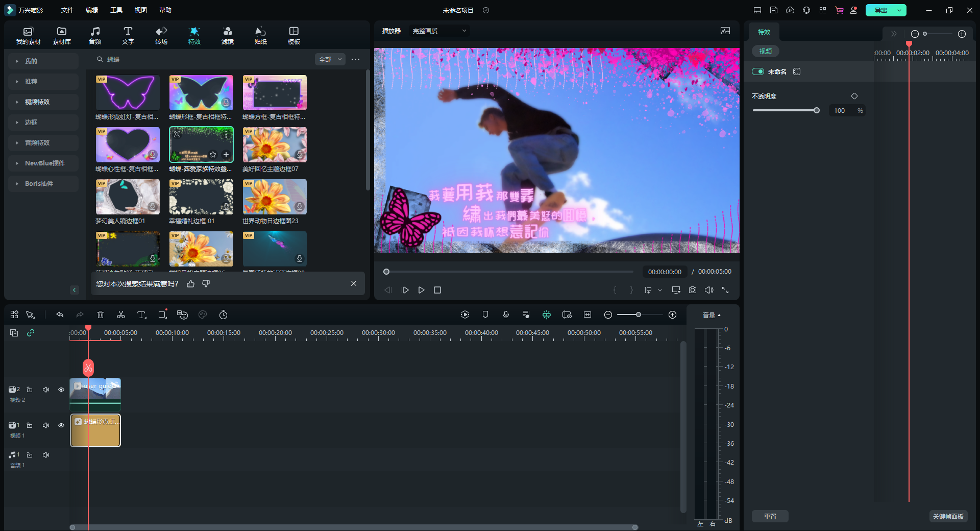Screen dimensions: 980x531
Task: Hide the 视频 1 track
Action: tap(61, 425)
